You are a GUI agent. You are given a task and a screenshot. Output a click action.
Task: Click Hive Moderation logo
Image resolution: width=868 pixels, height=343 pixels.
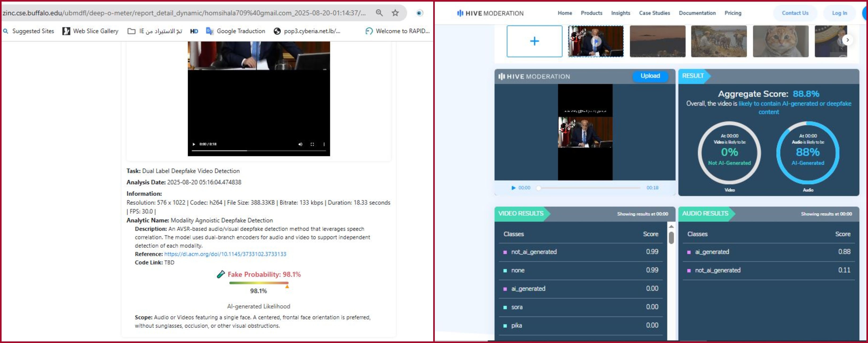coord(490,13)
